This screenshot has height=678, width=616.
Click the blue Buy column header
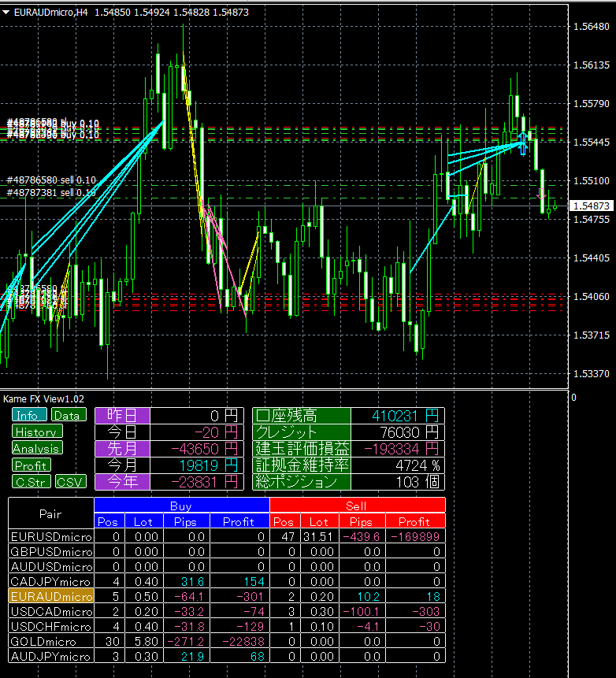coord(182,506)
